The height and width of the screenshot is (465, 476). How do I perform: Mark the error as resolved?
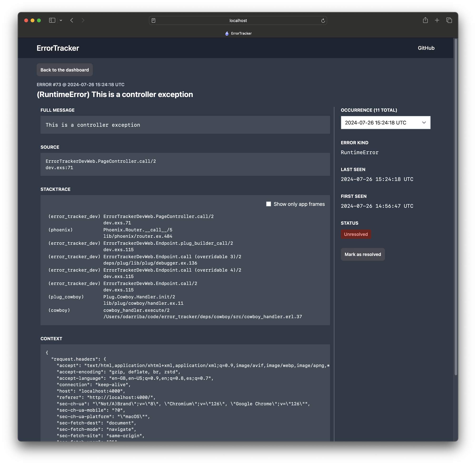(362, 254)
